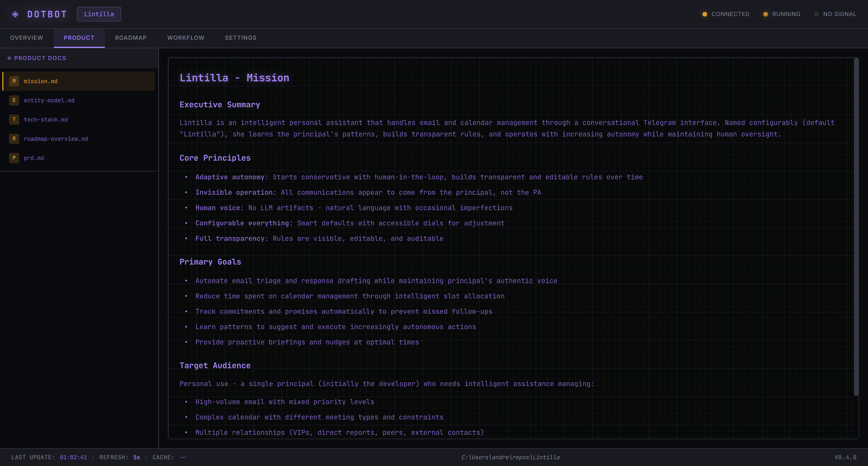Screen dimensions: 868x466
Task: Click the LAST UPDATE timestamp
Action: tap(73, 457)
